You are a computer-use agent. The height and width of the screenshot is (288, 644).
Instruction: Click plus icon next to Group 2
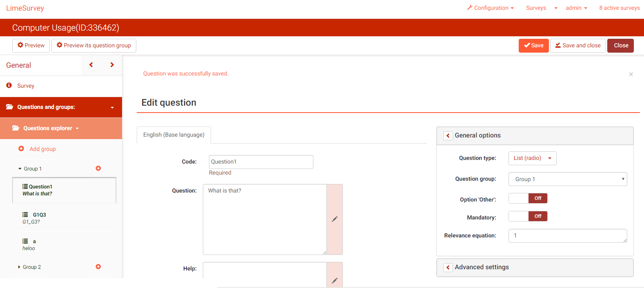[x=98, y=267]
